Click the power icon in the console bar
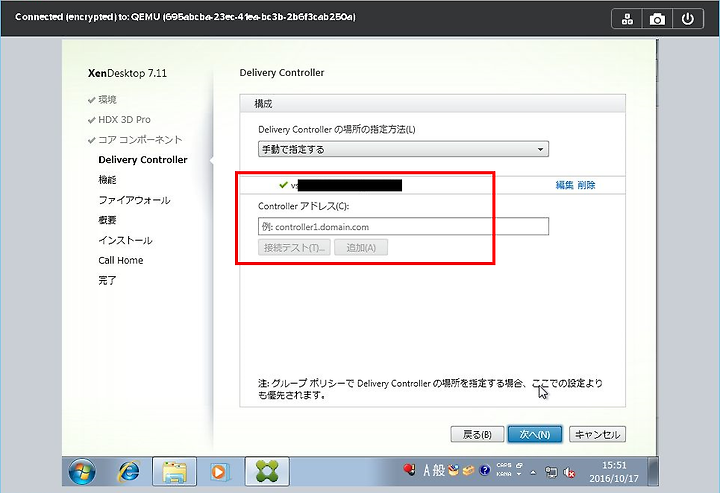 (687, 19)
